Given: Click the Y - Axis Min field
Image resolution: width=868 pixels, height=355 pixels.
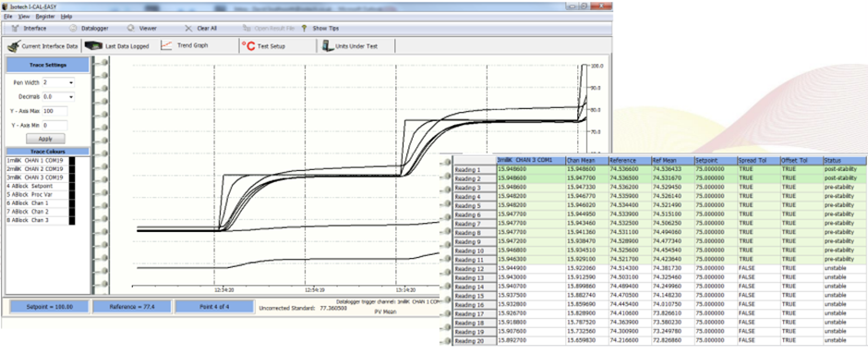Looking at the screenshot, I should [54, 126].
